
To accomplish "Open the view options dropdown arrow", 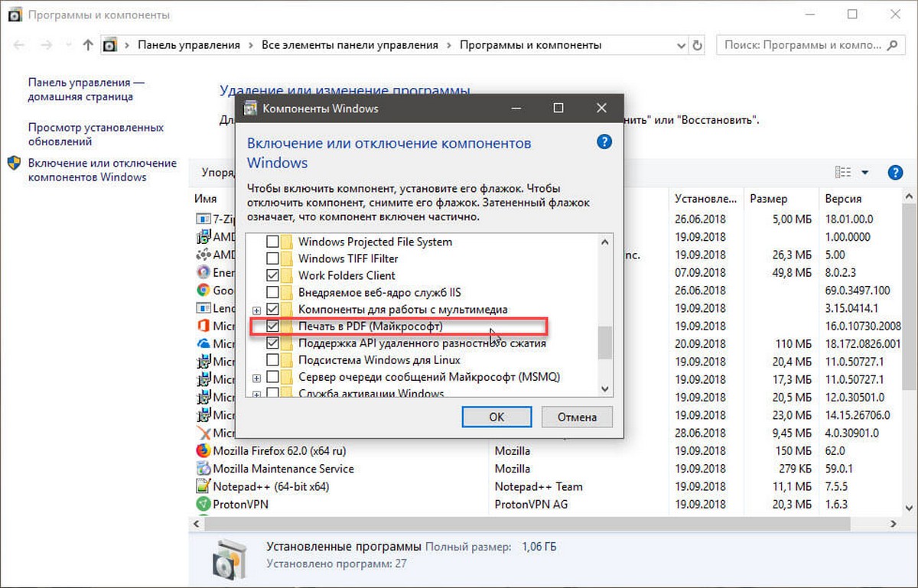I will (865, 173).
